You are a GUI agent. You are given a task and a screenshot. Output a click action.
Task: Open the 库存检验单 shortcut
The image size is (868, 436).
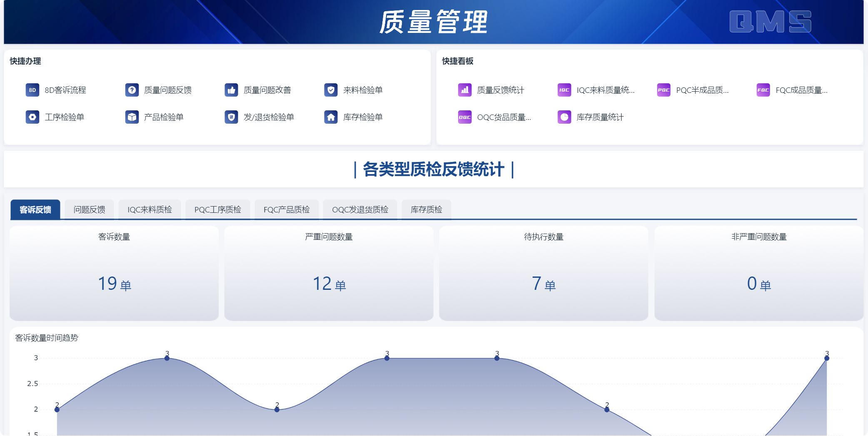[x=363, y=117]
